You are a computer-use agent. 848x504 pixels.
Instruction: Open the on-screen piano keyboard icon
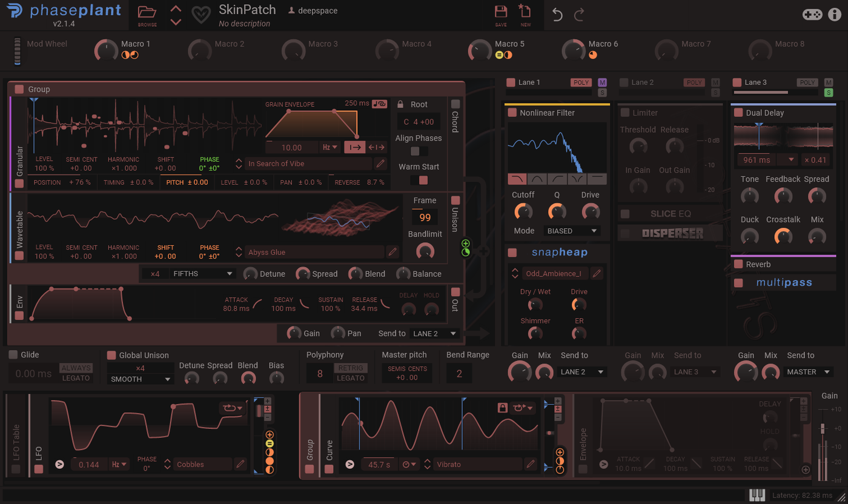(x=757, y=495)
